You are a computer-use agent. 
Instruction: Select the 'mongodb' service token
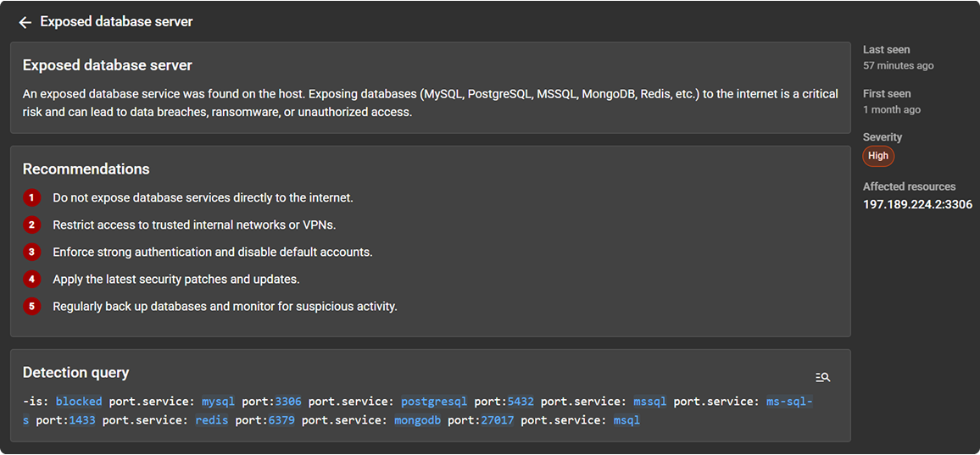(417, 420)
